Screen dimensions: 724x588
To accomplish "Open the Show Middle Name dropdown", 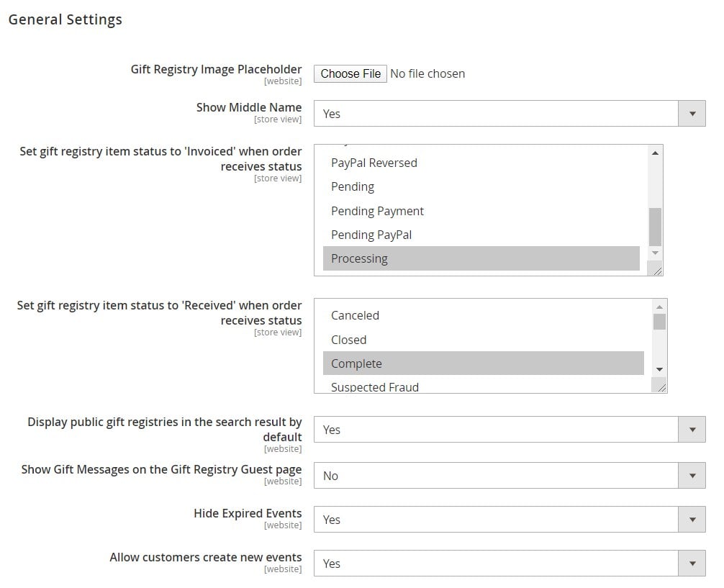I will tap(510, 114).
